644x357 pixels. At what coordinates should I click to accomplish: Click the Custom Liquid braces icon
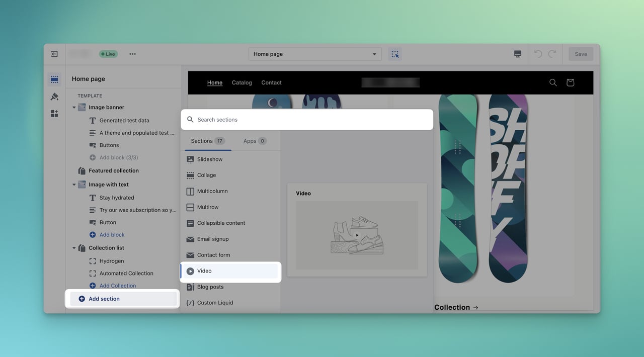click(190, 303)
